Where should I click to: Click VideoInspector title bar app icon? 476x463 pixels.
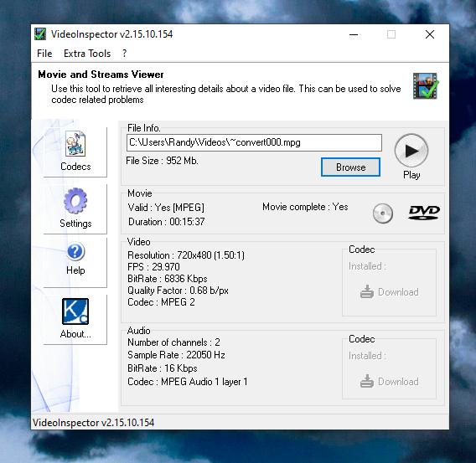40,34
